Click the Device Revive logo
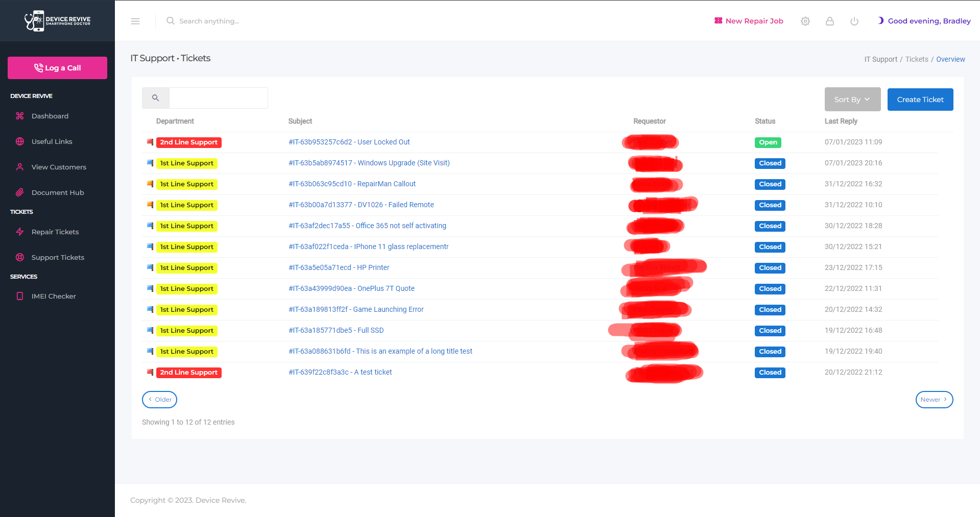 tap(57, 20)
